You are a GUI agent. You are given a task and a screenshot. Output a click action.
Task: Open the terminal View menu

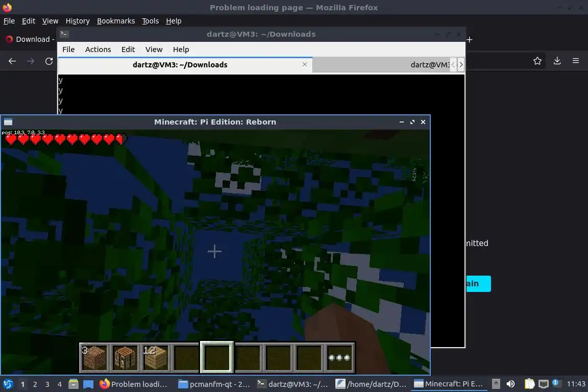[154, 50]
